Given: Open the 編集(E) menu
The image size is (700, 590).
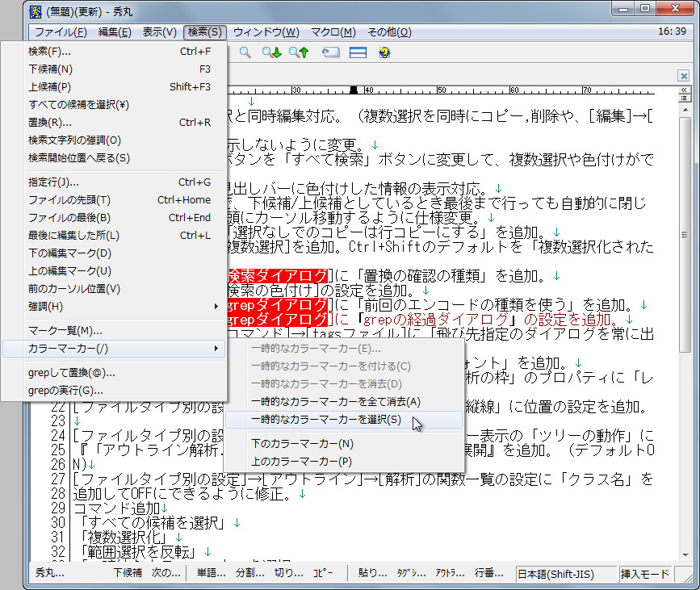Looking at the screenshot, I should tap(115, 32).
